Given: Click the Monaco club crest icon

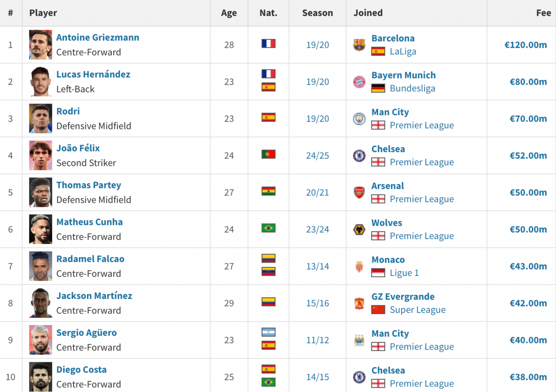Looking at the screenshot, I should pos(359,266).
